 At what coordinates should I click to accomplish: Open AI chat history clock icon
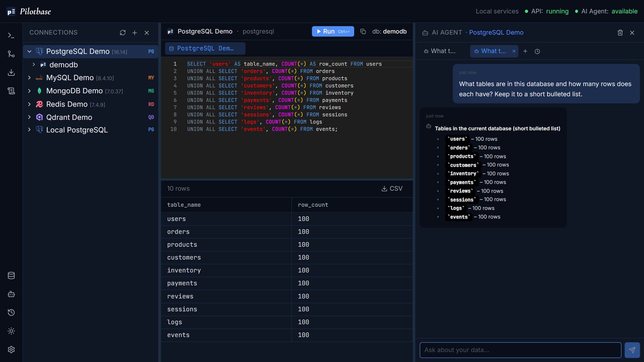tap(537, 51)
